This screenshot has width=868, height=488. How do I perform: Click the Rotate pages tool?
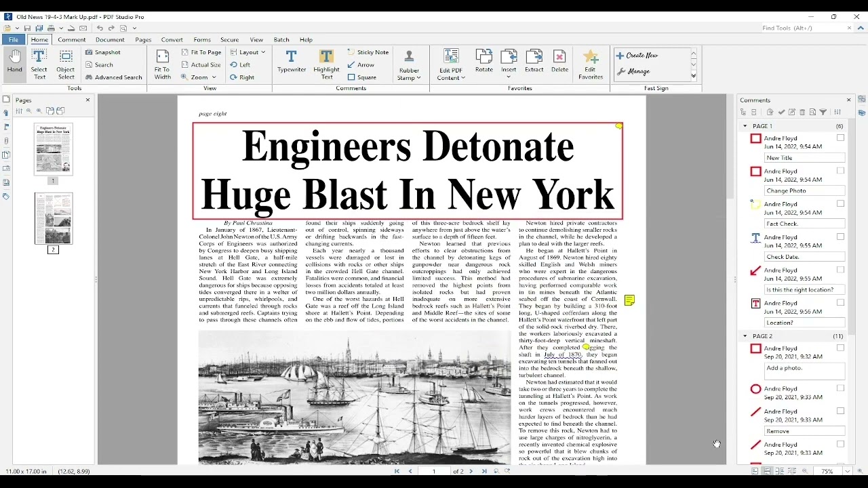coord(484,61)
